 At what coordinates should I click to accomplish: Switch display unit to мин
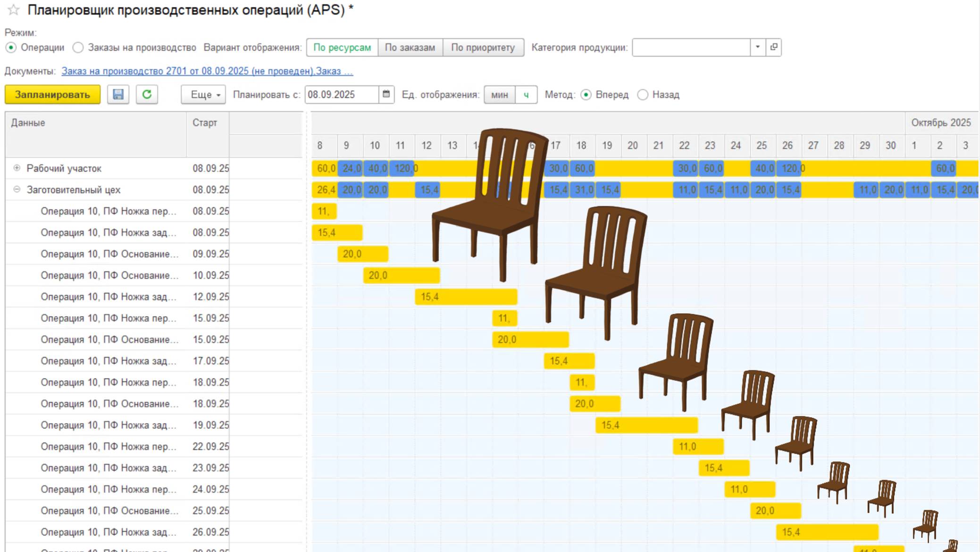499,94
